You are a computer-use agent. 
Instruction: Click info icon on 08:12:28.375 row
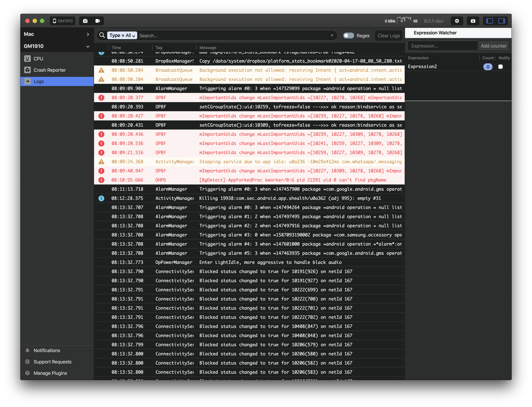click(x=101, y=198)
